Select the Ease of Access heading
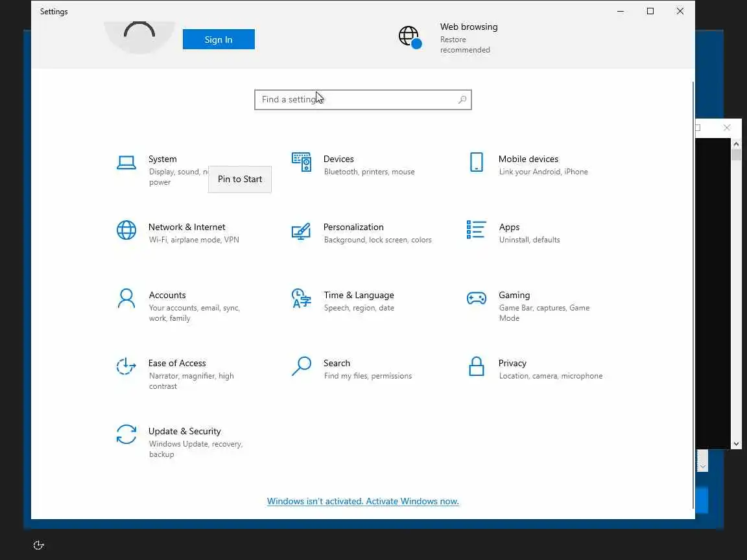The image size is (747, 560). pos(177,364)
